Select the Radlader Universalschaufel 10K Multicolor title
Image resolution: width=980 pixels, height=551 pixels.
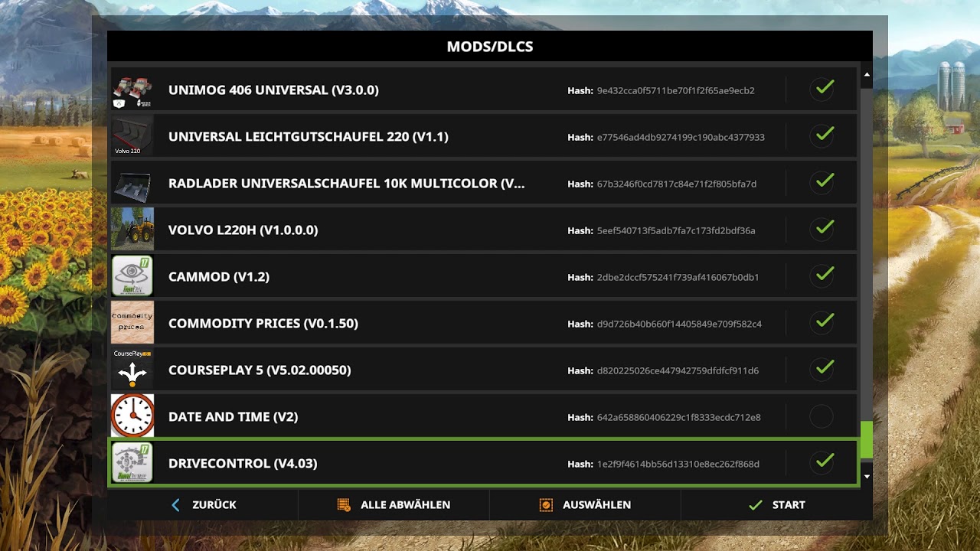point(347,184)
